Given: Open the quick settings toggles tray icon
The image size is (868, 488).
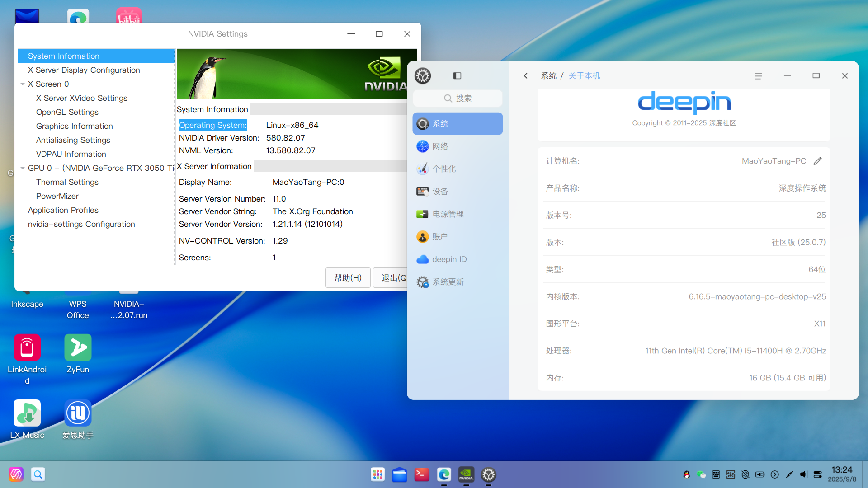Looking at the screenshot, I should click(818, 474).
